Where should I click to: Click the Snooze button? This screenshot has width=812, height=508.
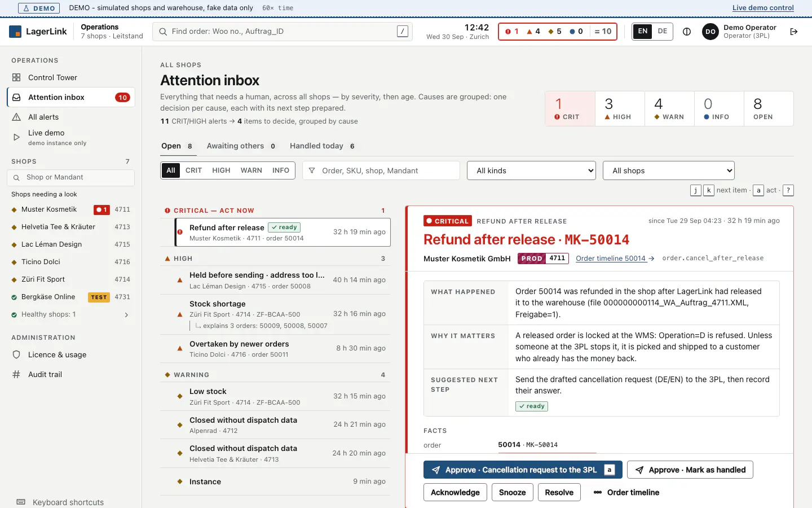512,492
